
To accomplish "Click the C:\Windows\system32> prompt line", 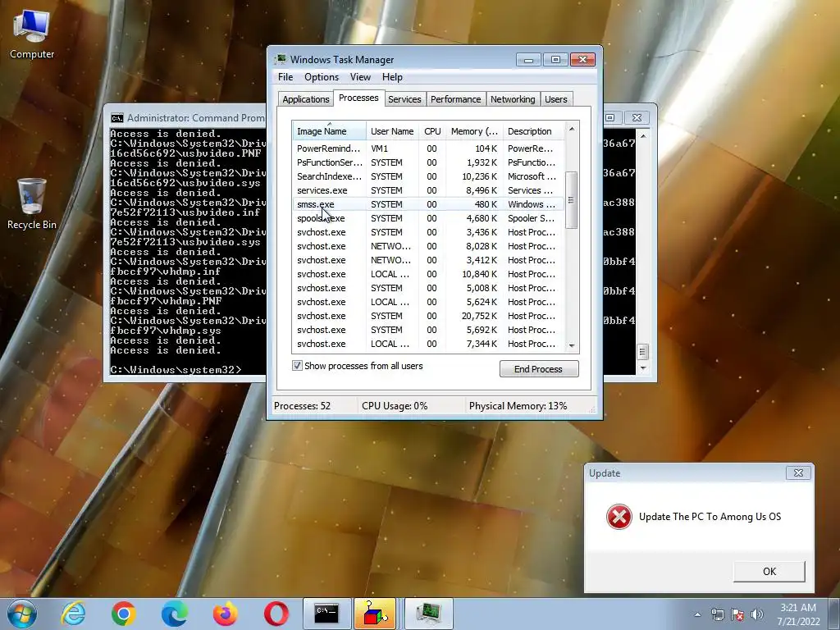I will (176, 370).
